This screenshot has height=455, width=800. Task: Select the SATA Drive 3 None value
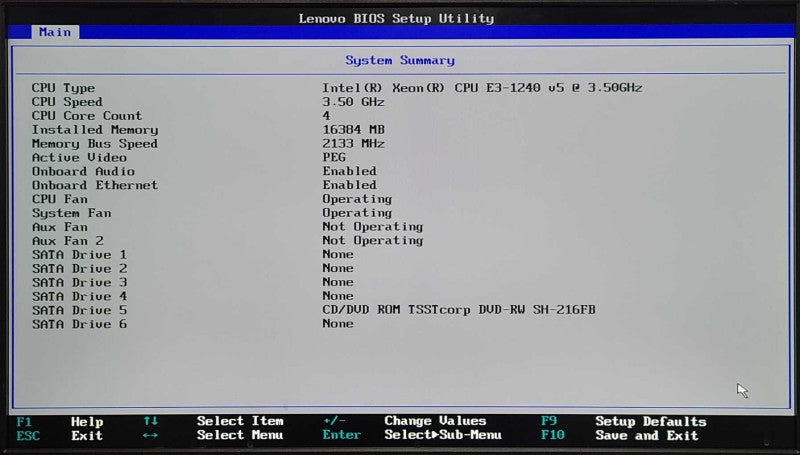[338, 282]
